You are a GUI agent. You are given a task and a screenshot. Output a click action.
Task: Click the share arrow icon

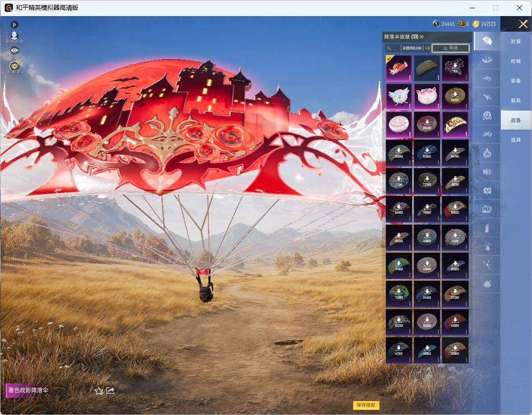110,391
